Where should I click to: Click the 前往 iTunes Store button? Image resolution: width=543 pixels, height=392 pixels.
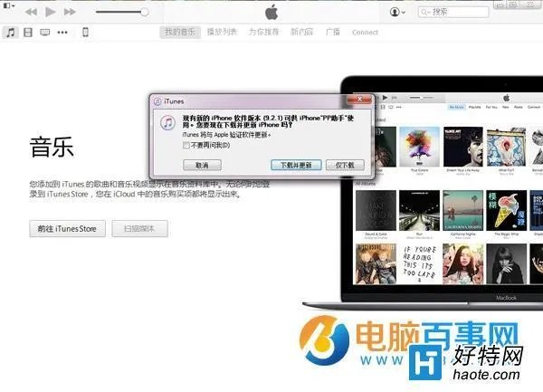pos(67,228)
